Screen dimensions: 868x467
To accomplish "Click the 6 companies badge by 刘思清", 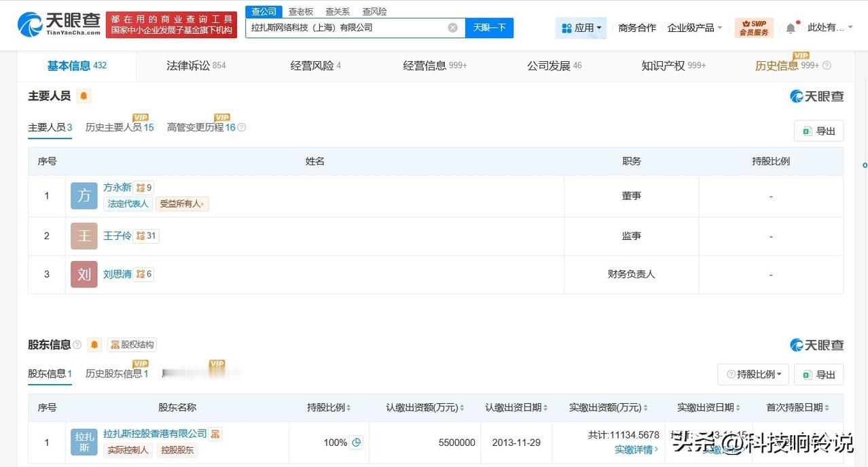I will pos(144,274).
